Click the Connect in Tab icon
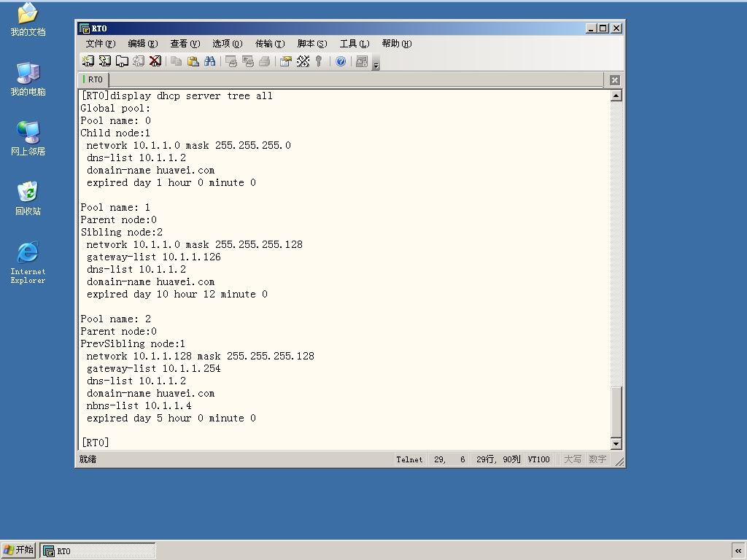This screenshot has height=560, width=747. tap(122, 61)
